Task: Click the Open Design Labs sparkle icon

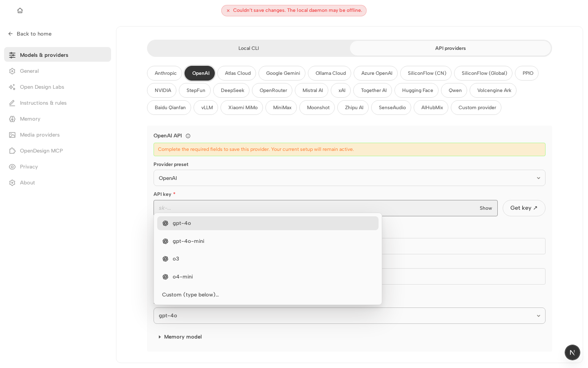Action: point(12,87)
